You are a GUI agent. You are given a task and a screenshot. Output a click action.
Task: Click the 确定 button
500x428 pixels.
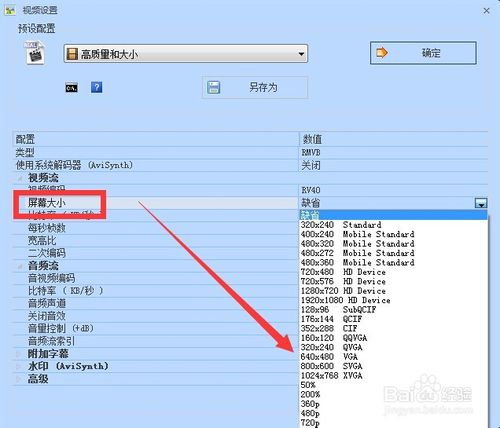pyautogui.click(x=423, y=53)
